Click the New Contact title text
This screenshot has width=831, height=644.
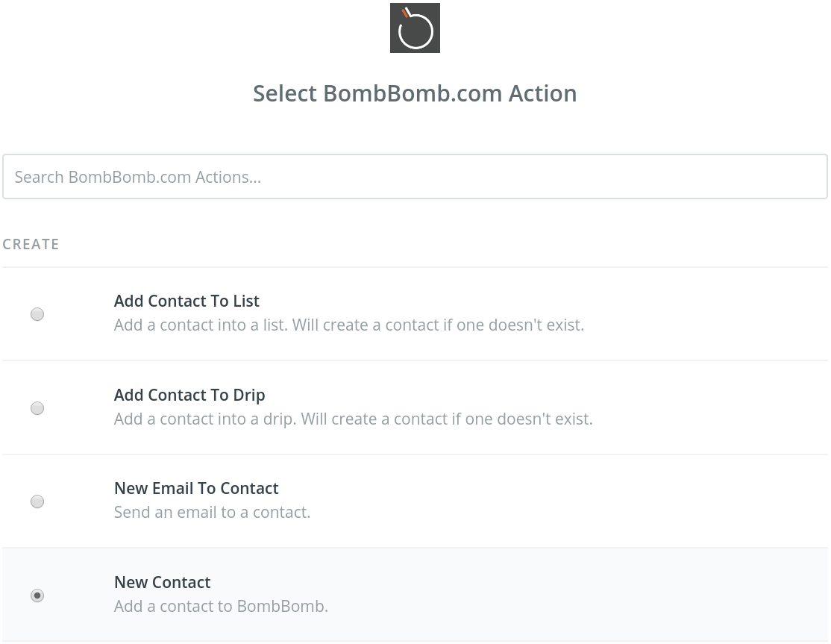[162, 582]
